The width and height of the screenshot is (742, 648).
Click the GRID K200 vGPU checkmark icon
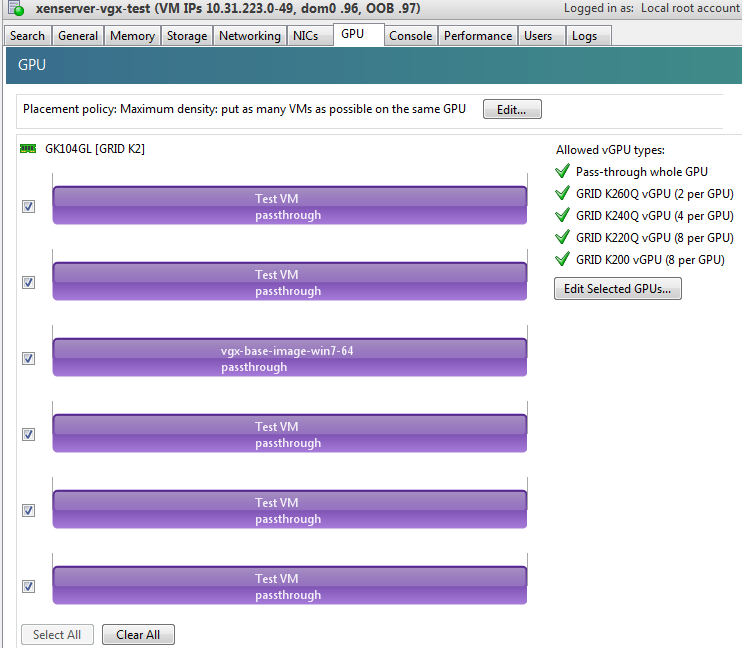coord(563,260)
